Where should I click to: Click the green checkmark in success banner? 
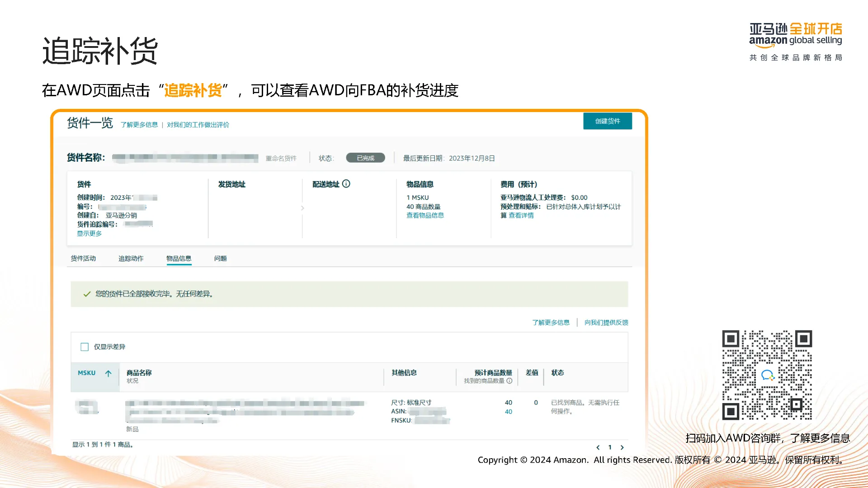click(87, 294)
